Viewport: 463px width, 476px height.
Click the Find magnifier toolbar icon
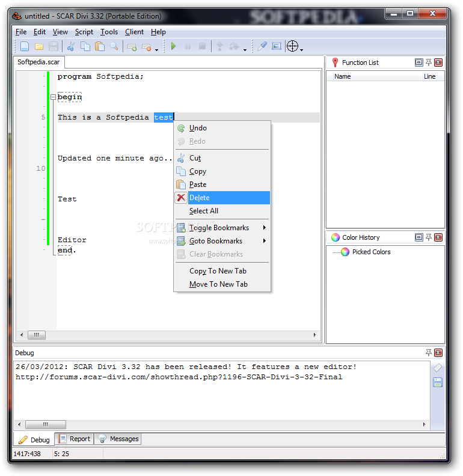tap(114, 46)
